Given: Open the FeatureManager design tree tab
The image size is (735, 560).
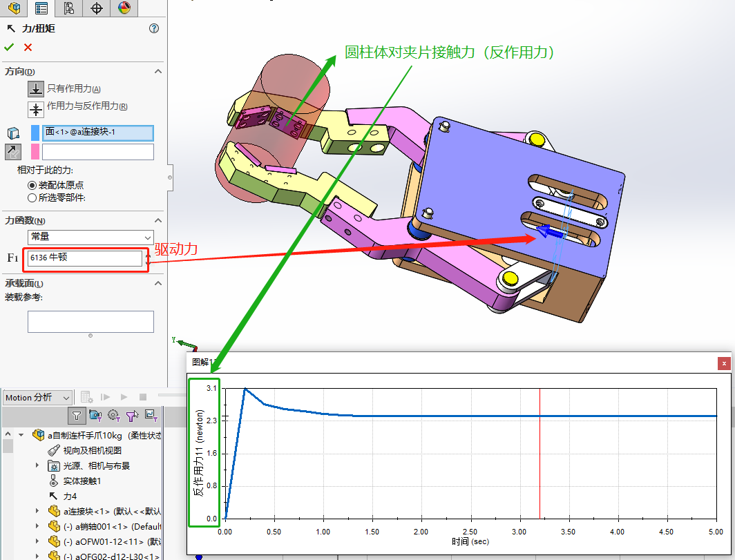Looking at the screenshot, I should click(14, 8).
